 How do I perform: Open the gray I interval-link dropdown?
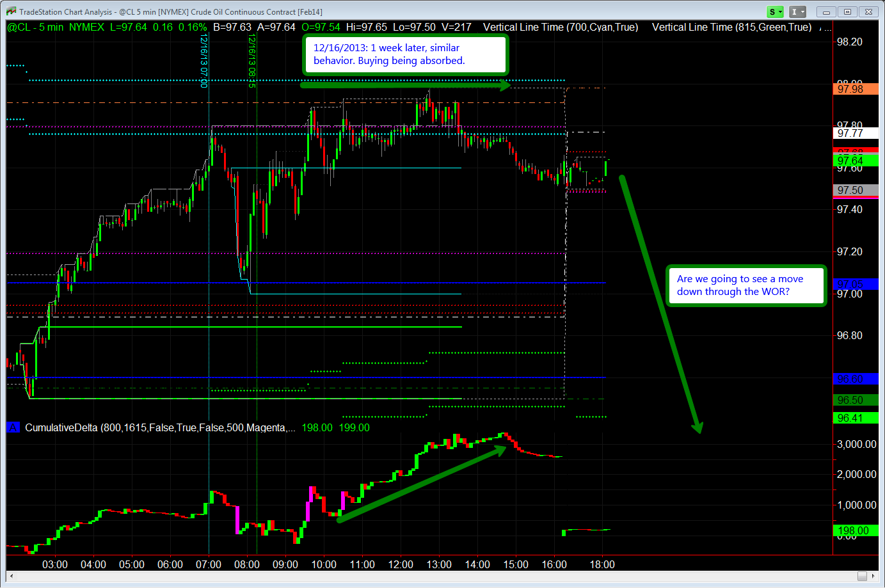tap(797, 12)
